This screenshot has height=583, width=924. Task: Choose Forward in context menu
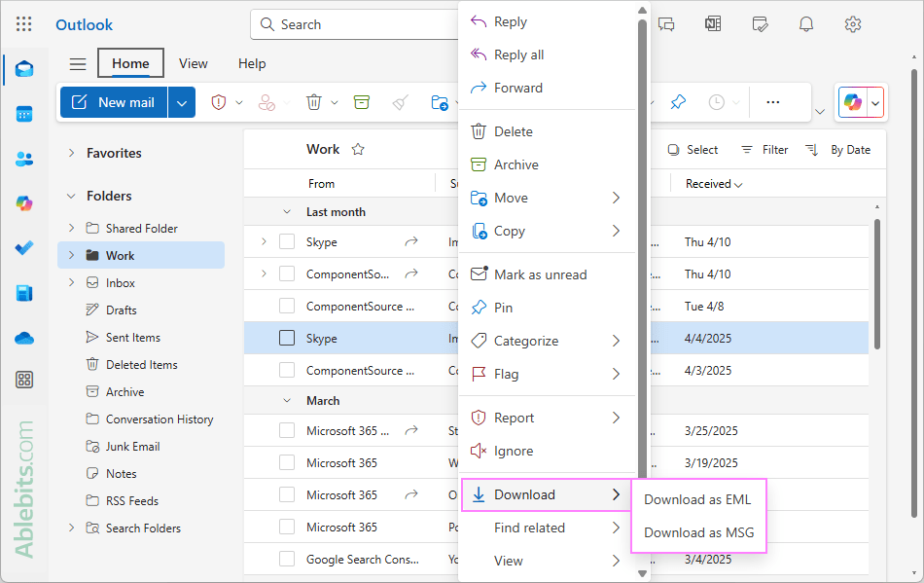(x=547, y=88)
